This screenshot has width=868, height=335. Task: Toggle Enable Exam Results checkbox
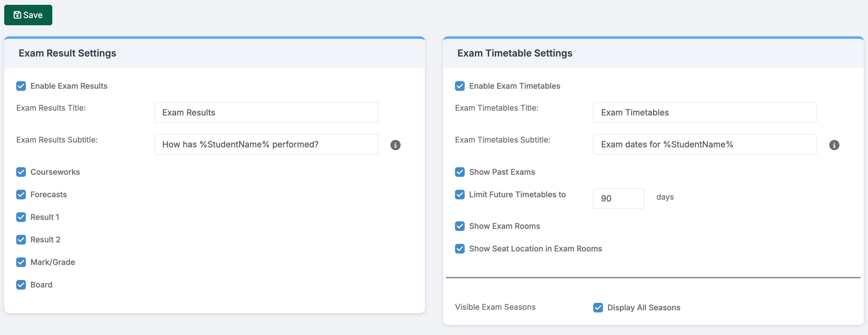[21, 86]
